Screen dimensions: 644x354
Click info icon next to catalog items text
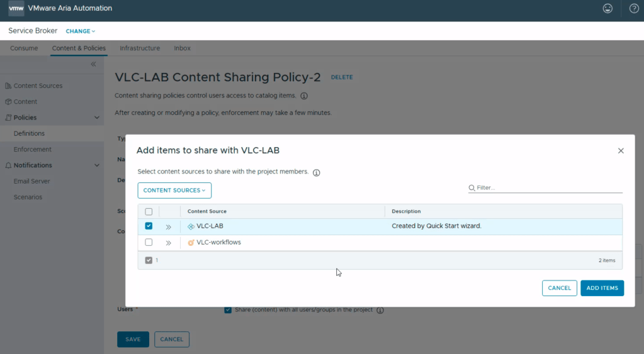(304, 96)
